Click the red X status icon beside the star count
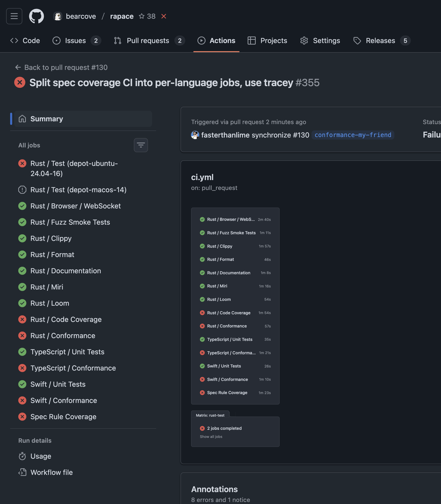Image resolution: width=441 pixels, height=504 pixels. pos(164,16)
